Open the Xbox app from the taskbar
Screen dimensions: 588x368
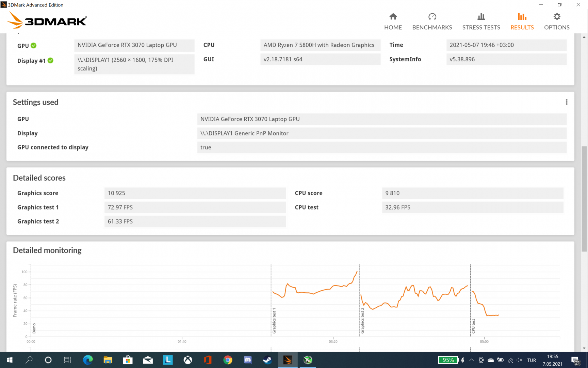pyautogui.click(x=188, y=360)
